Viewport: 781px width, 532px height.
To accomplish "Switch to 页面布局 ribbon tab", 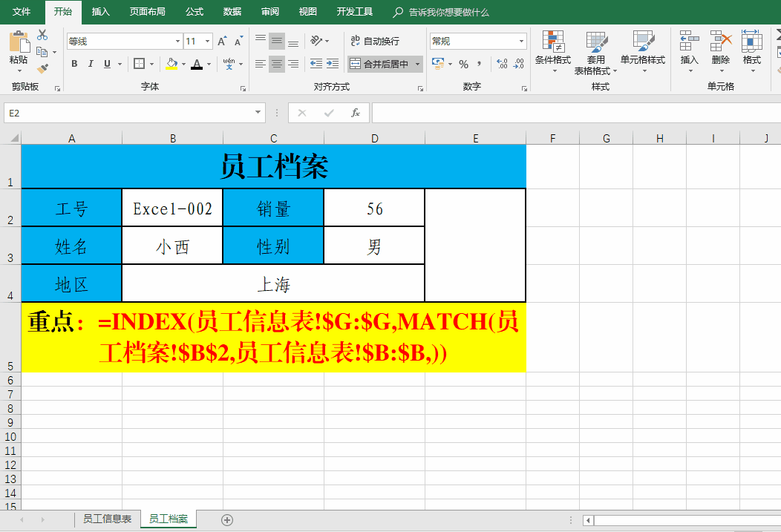I will 148,12.
